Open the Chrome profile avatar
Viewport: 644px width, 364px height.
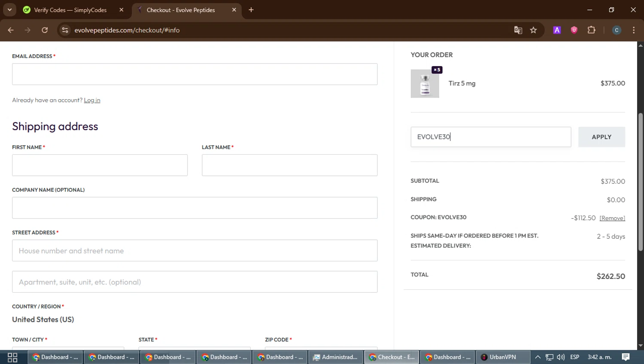(617, 30)
